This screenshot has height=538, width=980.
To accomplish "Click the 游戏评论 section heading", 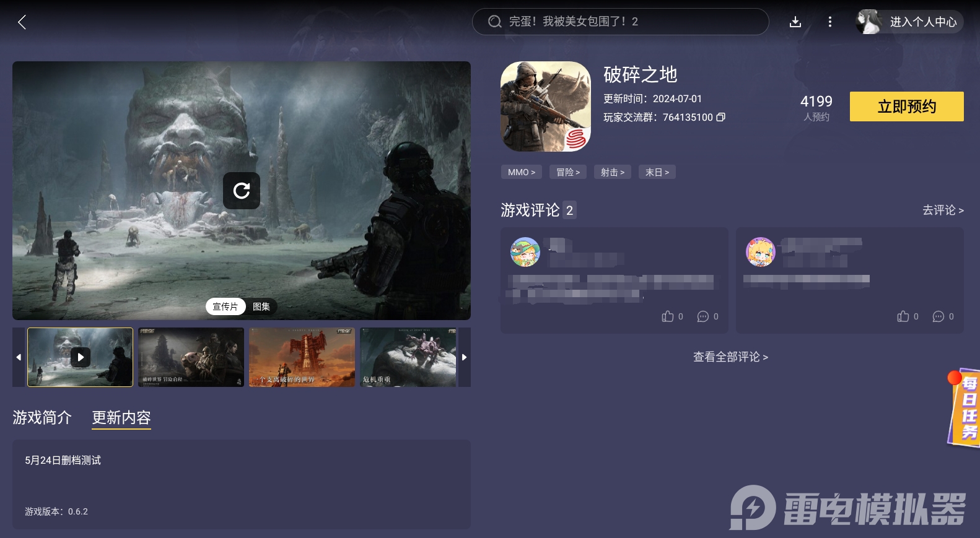I will [x=530, y=210].
